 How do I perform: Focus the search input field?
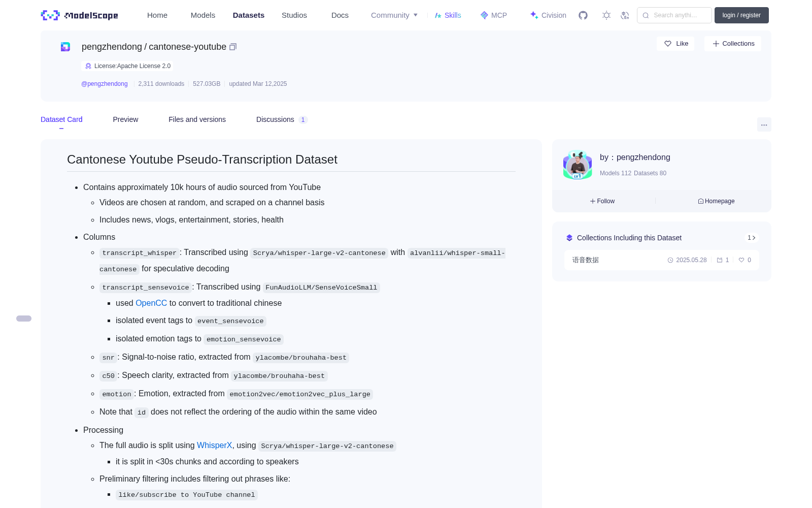pos(674,15)
